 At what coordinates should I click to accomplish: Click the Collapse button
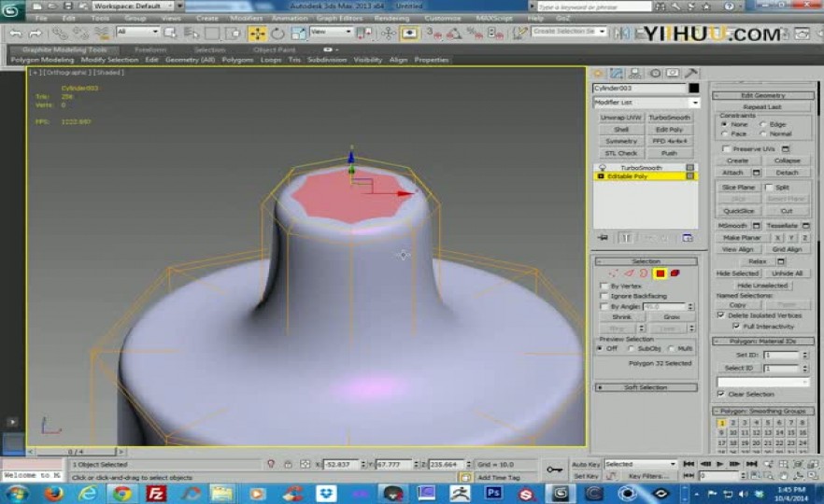pyautogui.click(x=788, y=161)
